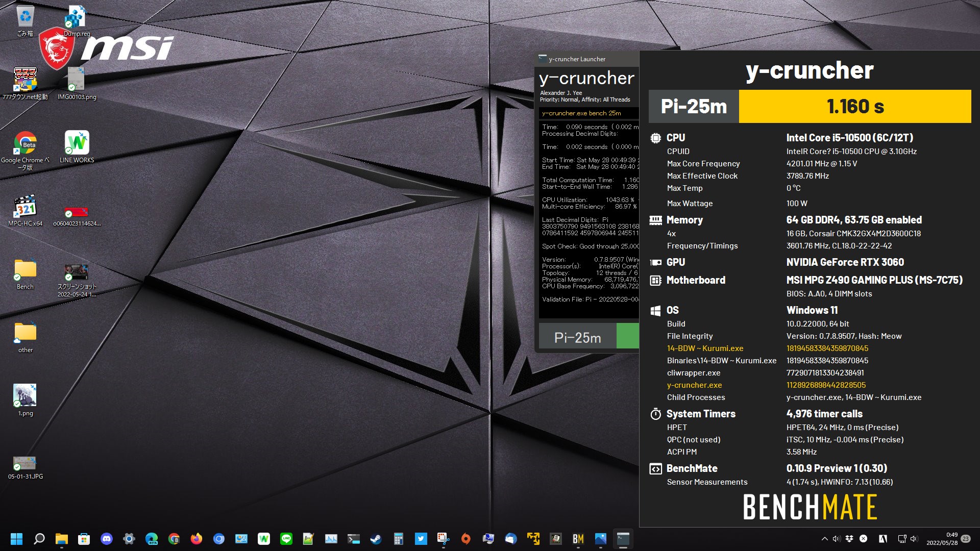Click green run button beside Pi-25m
Viewport: 980px width, 551px height.
pyautogui.click(x=628, y=336)
